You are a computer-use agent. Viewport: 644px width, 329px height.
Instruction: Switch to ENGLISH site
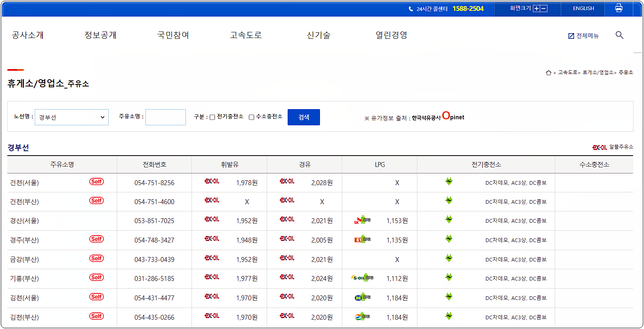coord(583,8)
